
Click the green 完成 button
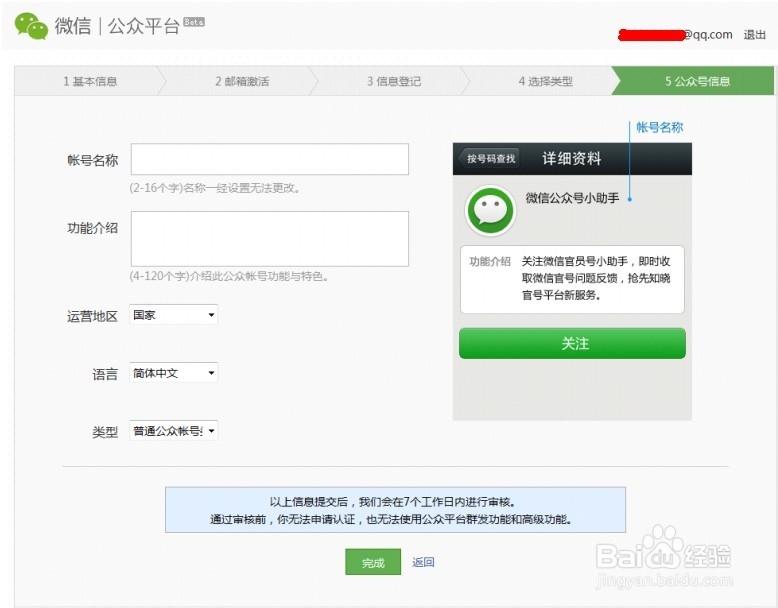coord(373,562)
